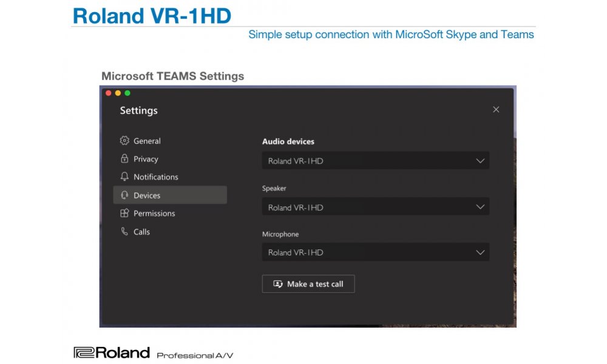
Task: Switch to the Notifications settings section
Action: click(155, 177)
